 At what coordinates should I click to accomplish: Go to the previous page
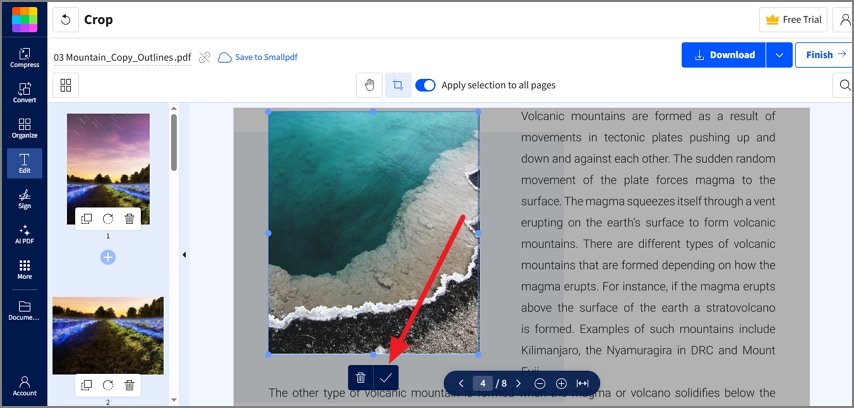click(461, 383)
